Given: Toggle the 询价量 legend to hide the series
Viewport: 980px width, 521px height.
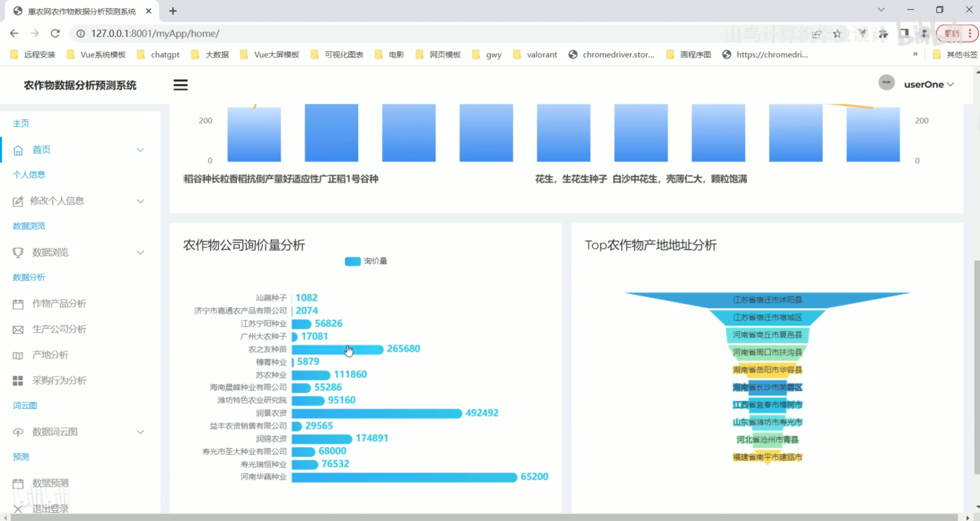Looking at the screenshot, I should (366, 261).
